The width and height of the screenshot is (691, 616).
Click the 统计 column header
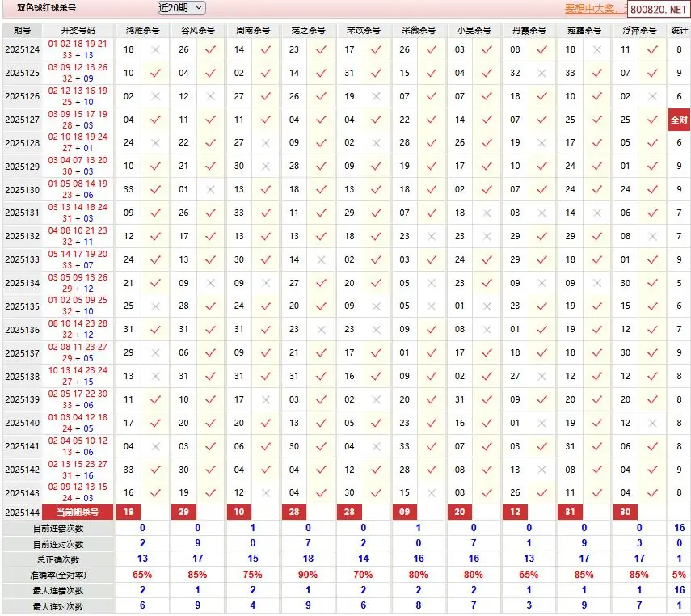tap(679, 30)
